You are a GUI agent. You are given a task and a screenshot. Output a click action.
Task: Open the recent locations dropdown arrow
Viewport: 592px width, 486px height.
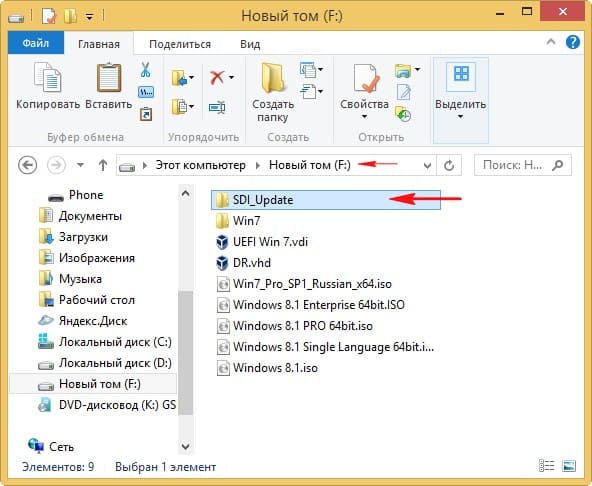tap(80, 165)
